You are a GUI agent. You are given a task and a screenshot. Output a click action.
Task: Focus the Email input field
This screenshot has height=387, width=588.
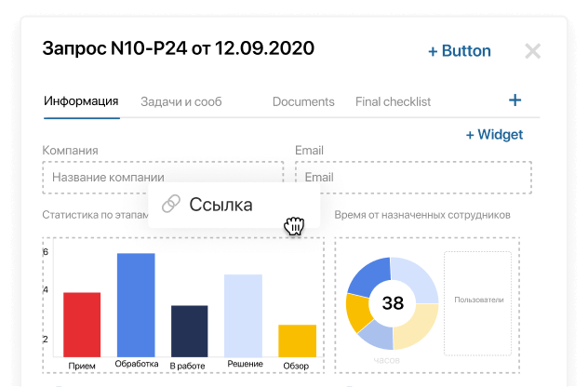tap(413, 177)
